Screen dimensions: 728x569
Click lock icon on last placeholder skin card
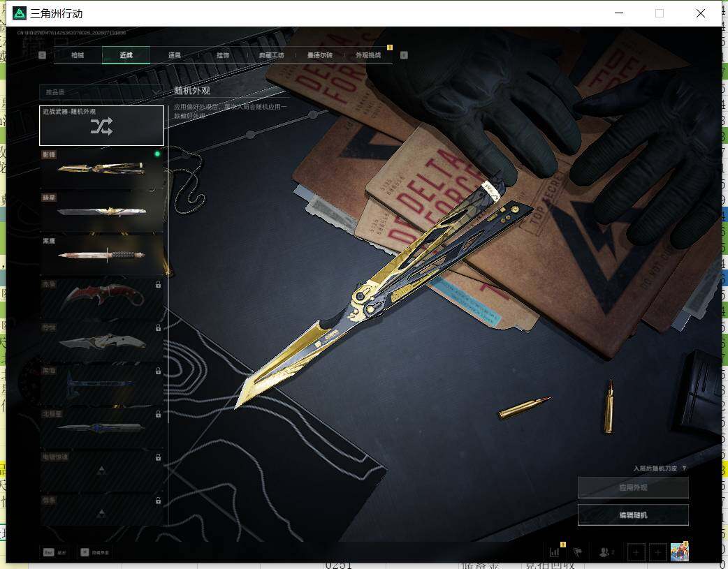(158, 501)
